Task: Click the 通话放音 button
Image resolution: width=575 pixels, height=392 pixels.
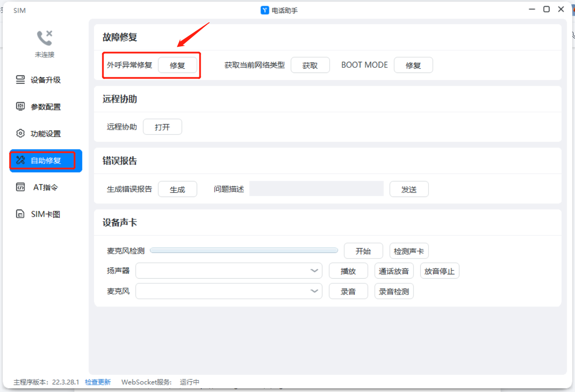Action: [x=394, y=271]
